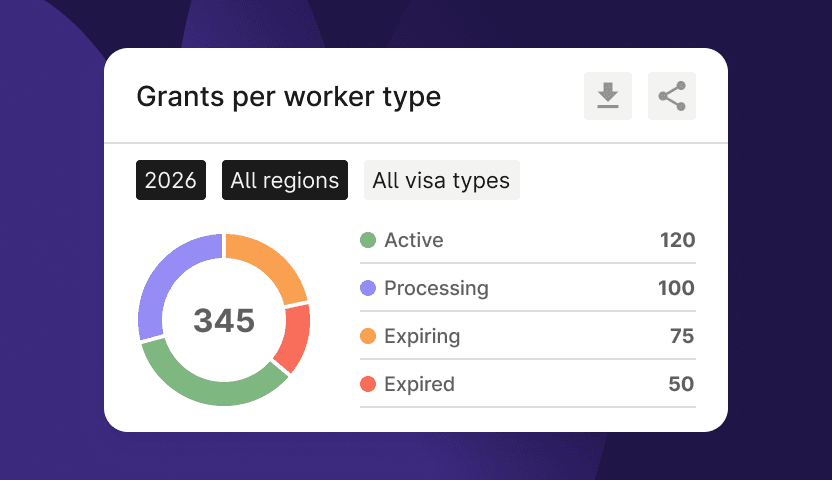Image resolution: width=832 pixels, height=480 pixels.
Task: Click the purple Processing legend dot
Action: tap(368, 288)
